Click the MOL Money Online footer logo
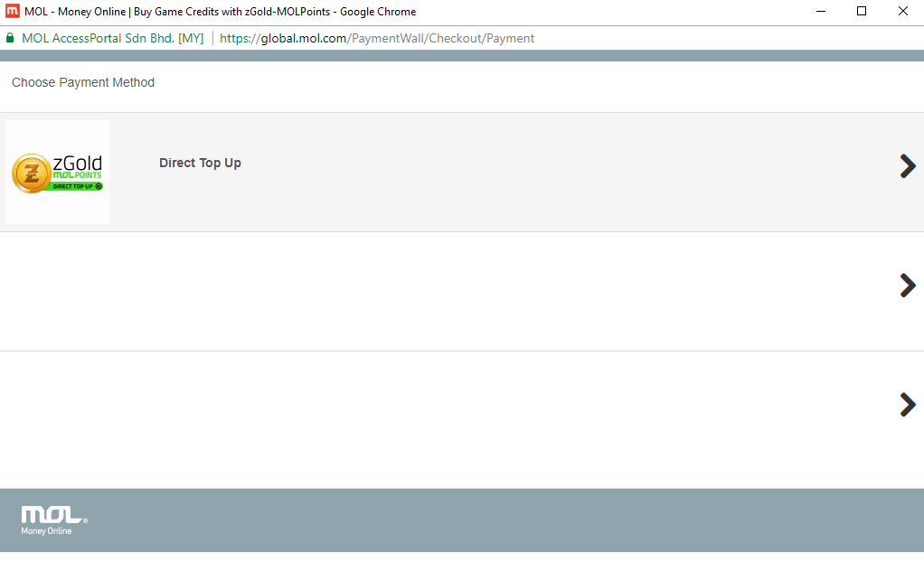Screen dimensions: 924x562 (54, 520)
